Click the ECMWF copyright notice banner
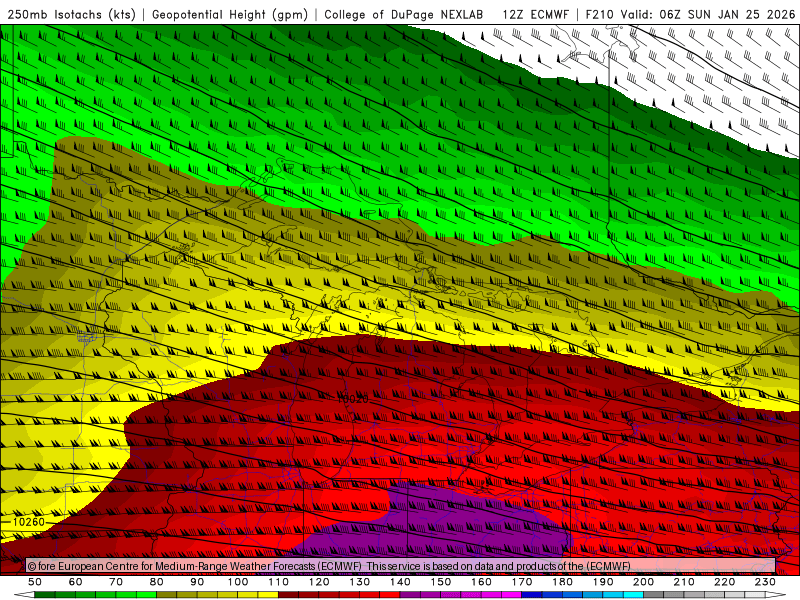This screenshot has width=800, height=600. pos(401,566)
